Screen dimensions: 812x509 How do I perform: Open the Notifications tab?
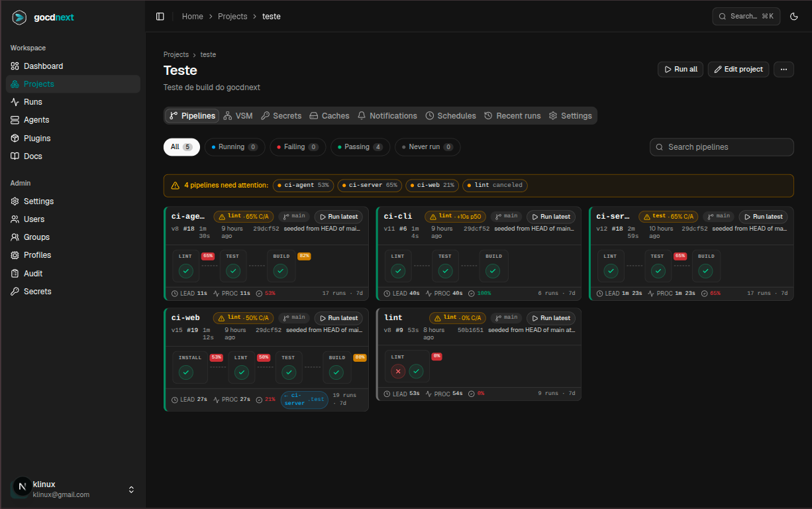tap(387, 116)
